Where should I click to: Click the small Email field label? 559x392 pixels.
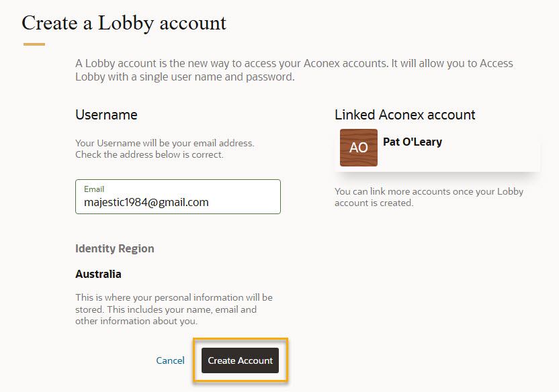tap(94, 189)
